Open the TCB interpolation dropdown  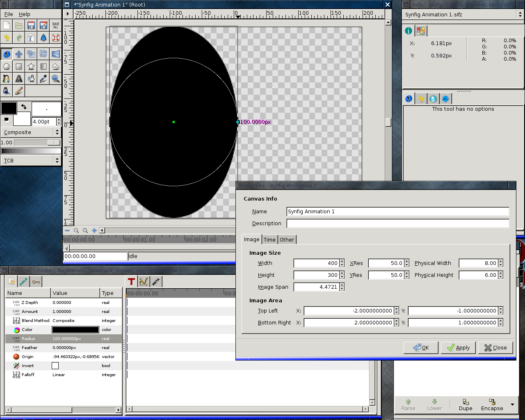[31, 160]
